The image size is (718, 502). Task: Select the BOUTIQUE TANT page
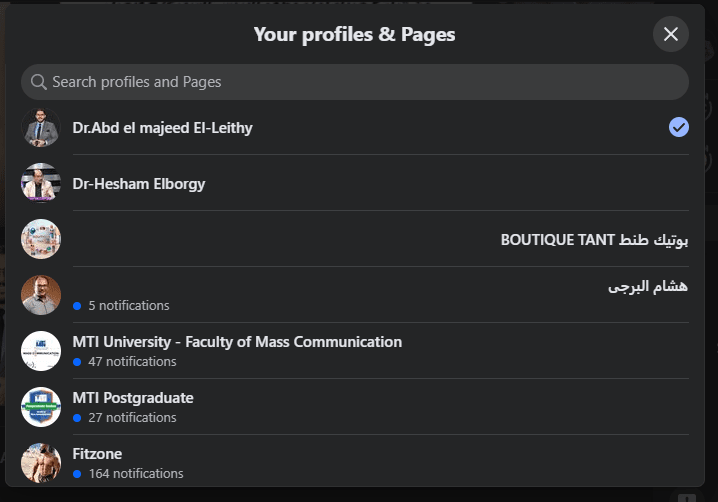(594, 240)
